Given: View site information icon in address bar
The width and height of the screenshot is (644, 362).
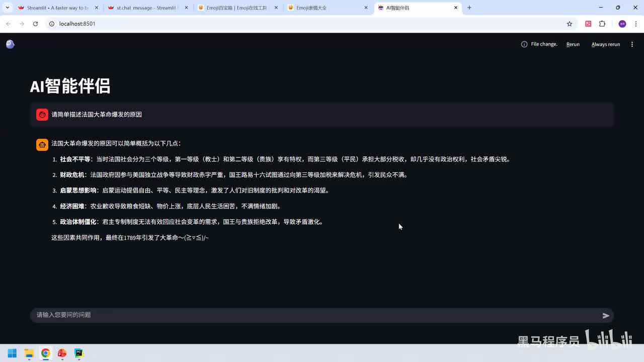Looking at the screenshot, I should [x=51, y=24].
